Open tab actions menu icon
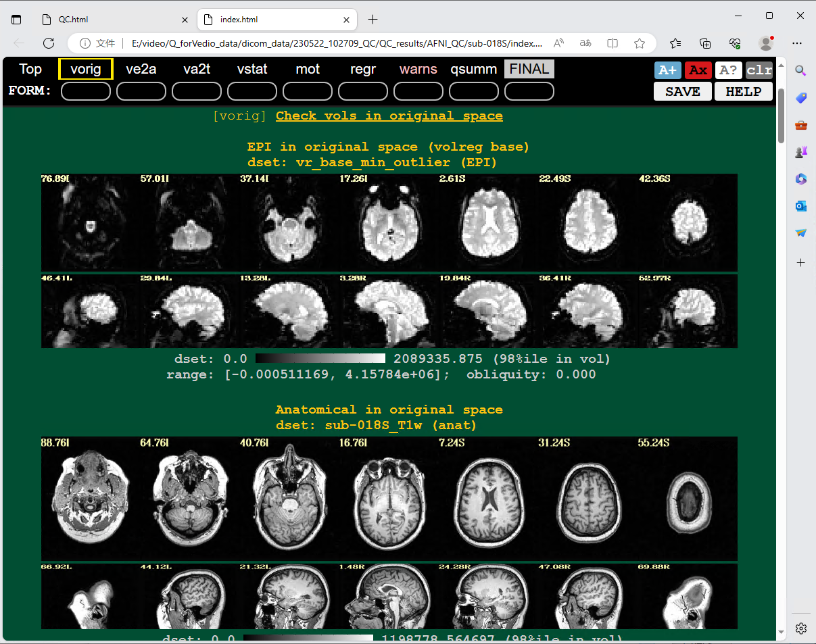The image size is (816, 644). click(x=16, y=20)
